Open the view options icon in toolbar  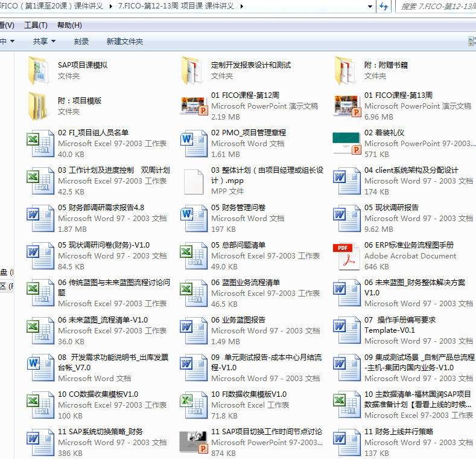pyautogui.click(x=472, y=41)
